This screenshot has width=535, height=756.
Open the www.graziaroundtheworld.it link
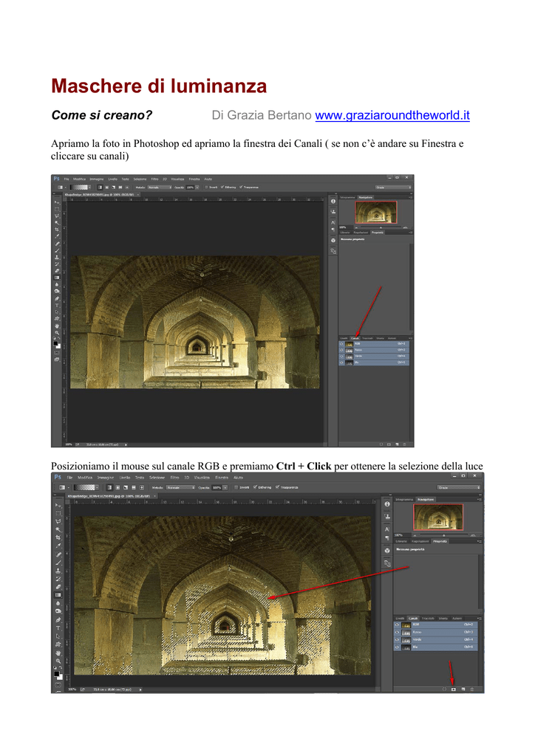[x=392, y=115]
